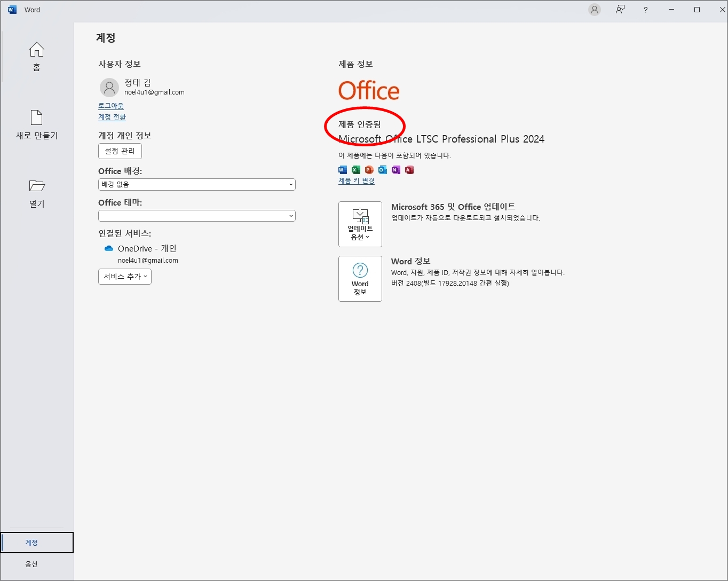
Task: Expand the Office 배경 dropdown
Action: tap(196, 185)
